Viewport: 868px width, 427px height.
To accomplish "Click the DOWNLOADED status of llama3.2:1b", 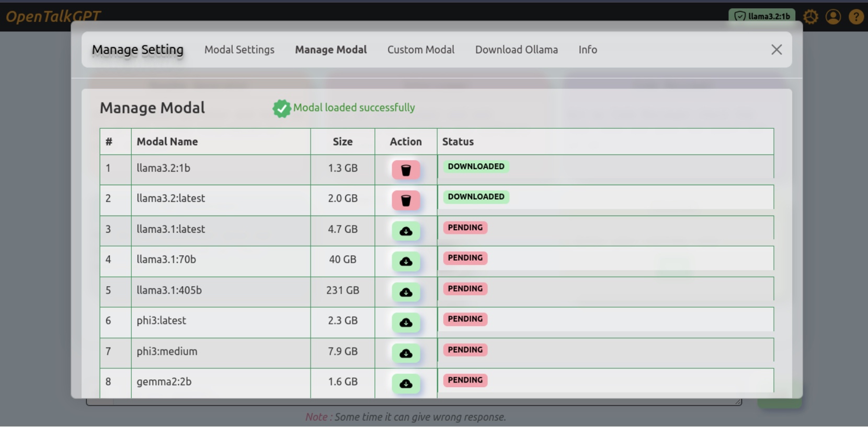I will (x=476, y=166).
